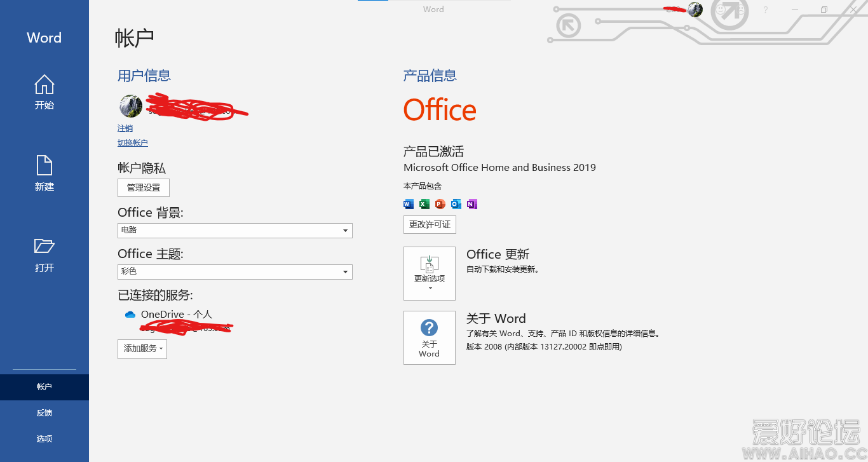Image resolution: width=868 pixels, height=462 pixels.
Task: Click the OneDrive cloud icon under 已连接的服务
Action: tap(130, 314)
